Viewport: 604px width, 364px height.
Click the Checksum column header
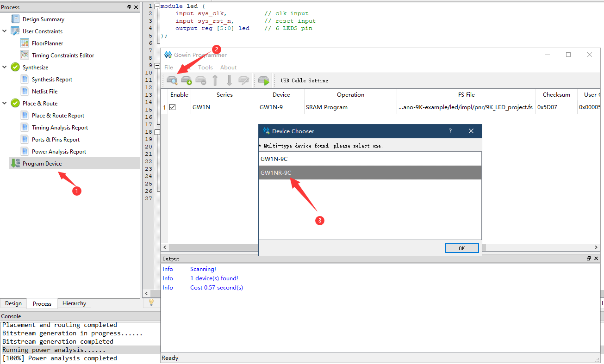pos(556,94)
